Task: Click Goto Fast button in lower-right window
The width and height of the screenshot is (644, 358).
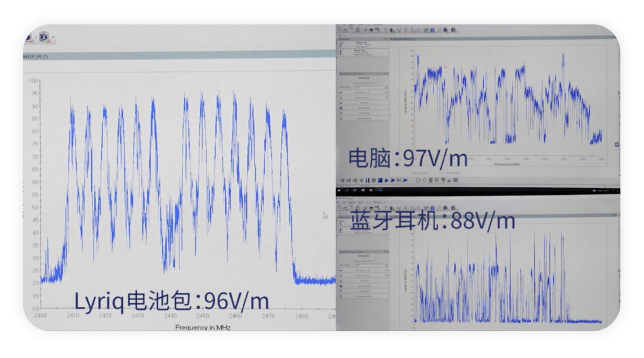Action: [x=363, y=276]
